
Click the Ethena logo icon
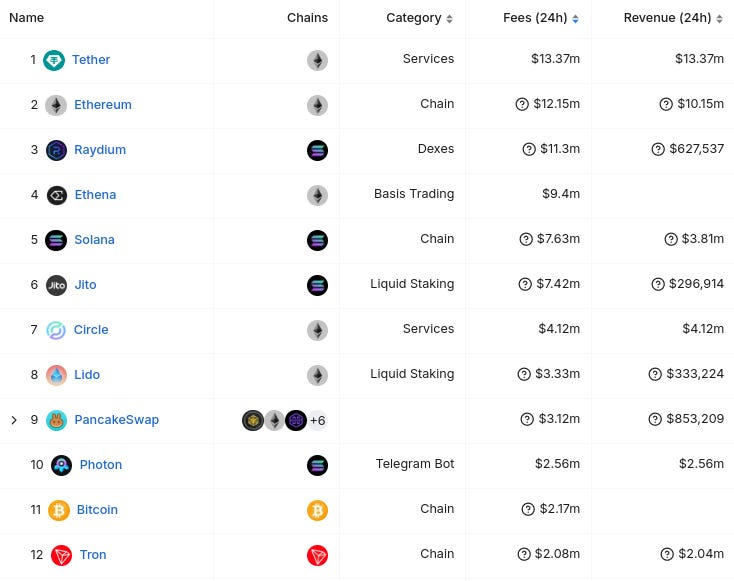(x=57, y=195)
